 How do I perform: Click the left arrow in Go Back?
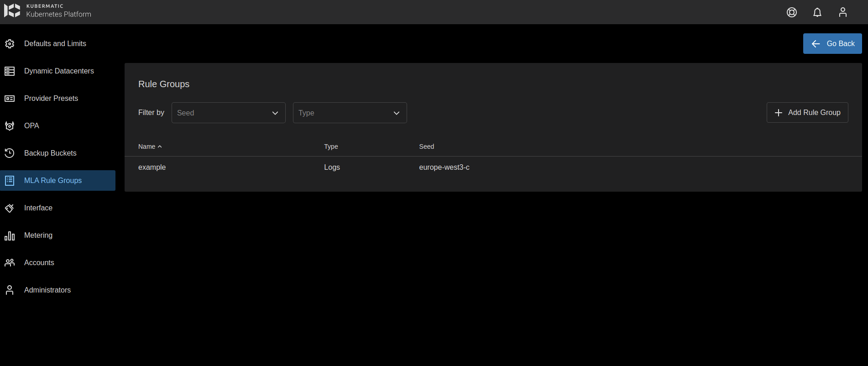[x=816, y=44]
